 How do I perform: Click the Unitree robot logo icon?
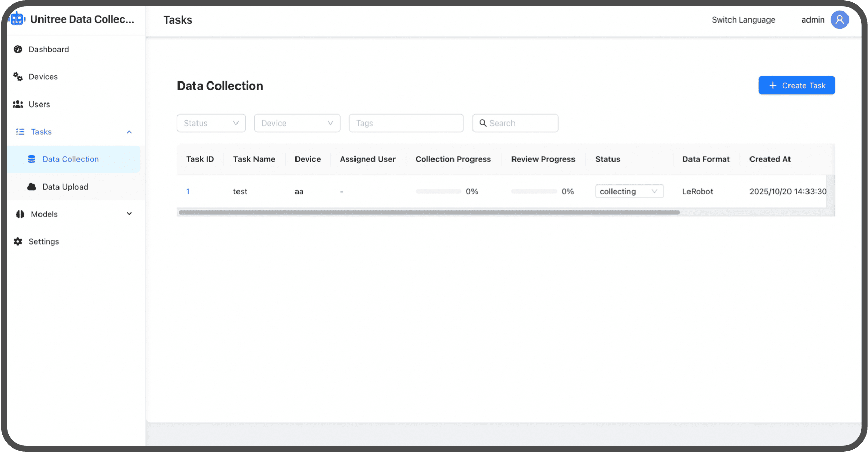17,19
